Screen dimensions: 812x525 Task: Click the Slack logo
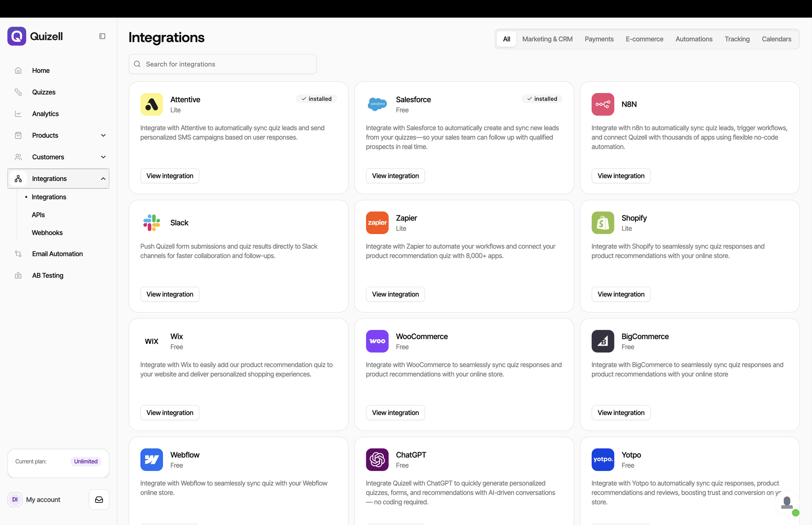(x=152, y=223)
